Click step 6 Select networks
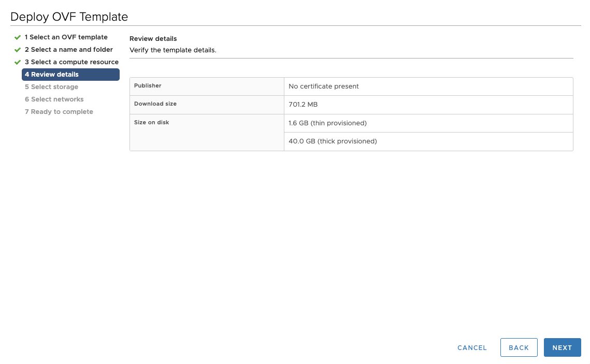The width and height of the screenshot is (590, 364). 54,99
